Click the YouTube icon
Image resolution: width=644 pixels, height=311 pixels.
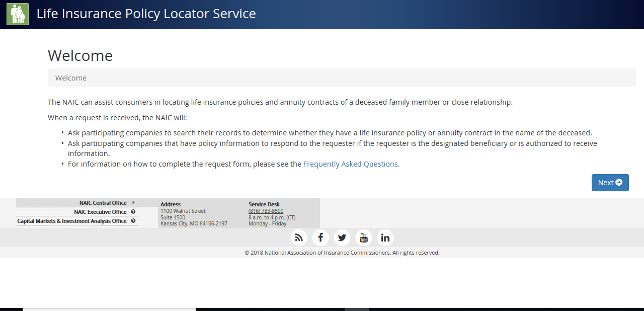tap(364, 237)
